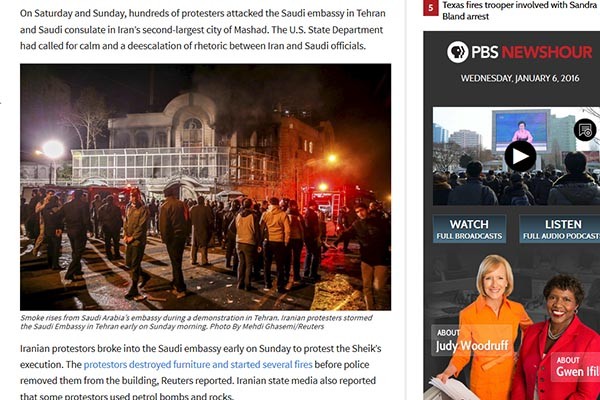Open Watch Full Broadcasts button

point(469,229)
